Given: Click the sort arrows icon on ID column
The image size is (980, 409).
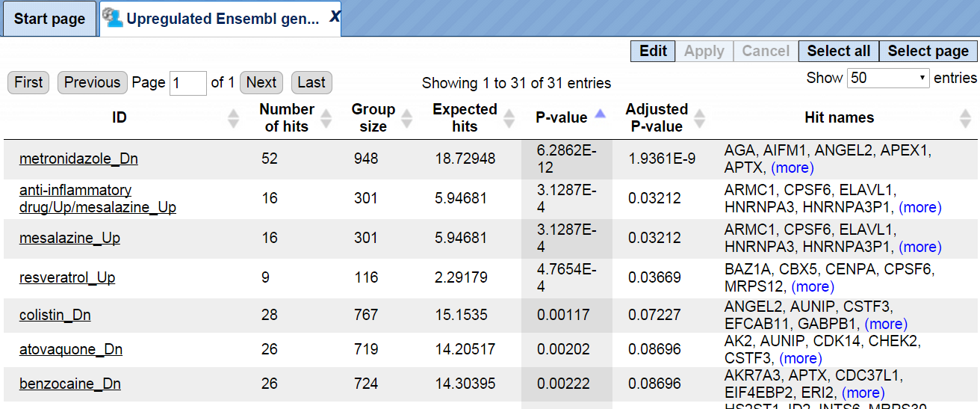Looking at the screenshot, I should tap(234, 118).
